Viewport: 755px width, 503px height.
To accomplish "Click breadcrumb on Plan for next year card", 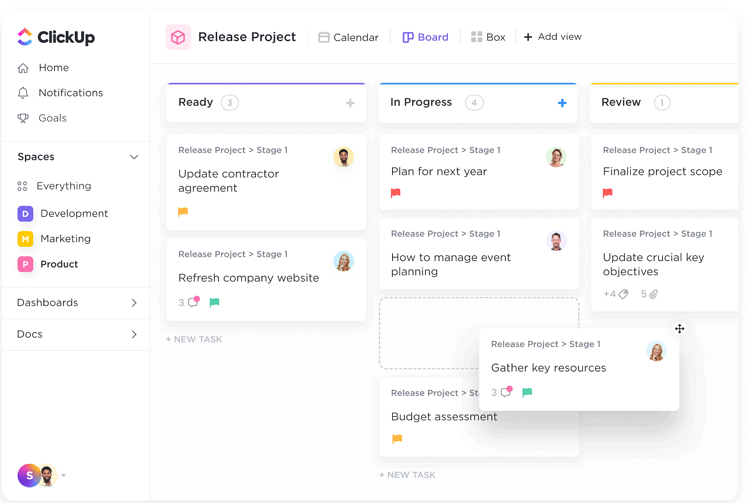I will click(x=446, y=150).
